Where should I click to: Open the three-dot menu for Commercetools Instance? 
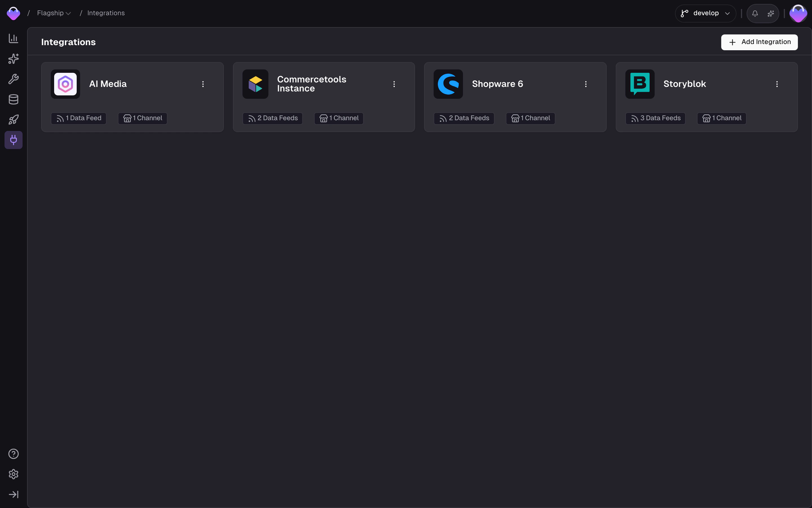tap(394, 84)
